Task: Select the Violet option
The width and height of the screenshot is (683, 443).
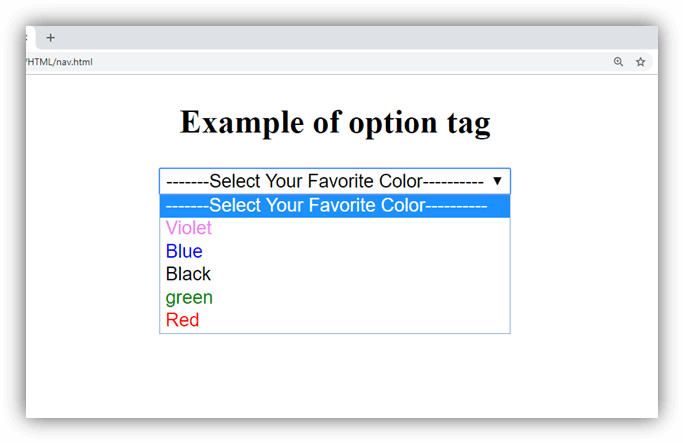Action: tap(189, 228)
